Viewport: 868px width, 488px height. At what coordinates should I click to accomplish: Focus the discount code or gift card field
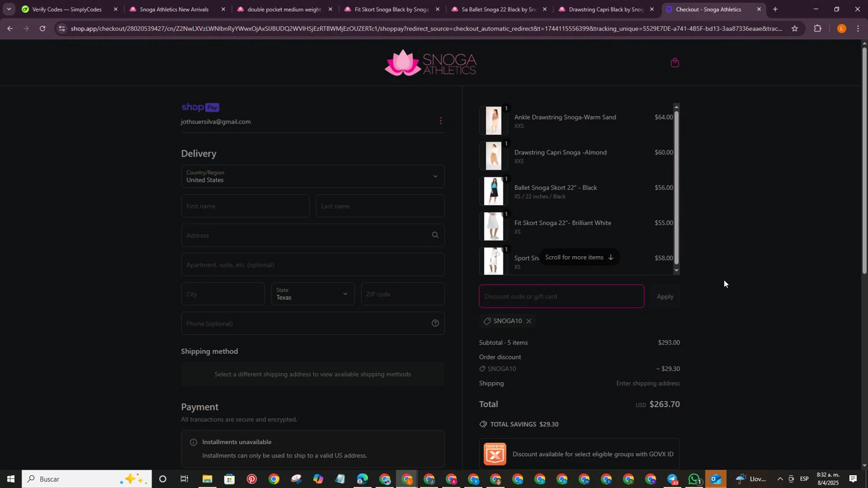point(561,297)
